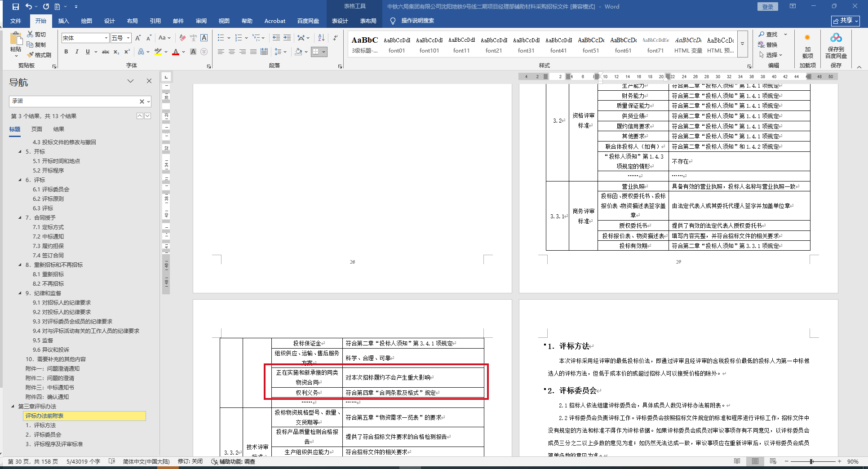Toggle bold formatting
Viewport: 868px width, 469px height.
tap(66, 52)
